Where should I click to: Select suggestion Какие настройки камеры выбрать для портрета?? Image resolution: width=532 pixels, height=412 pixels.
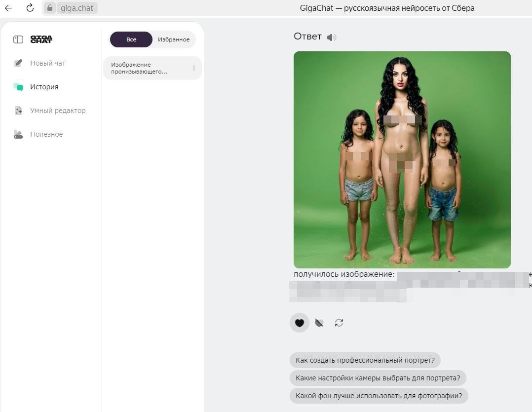click(x=378, y=378)
